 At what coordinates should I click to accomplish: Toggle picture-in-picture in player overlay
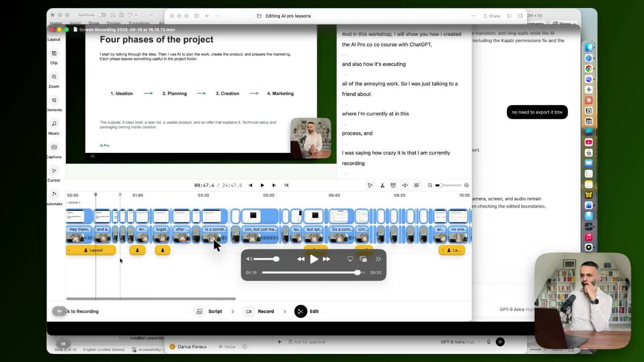[x=363, y=259]
